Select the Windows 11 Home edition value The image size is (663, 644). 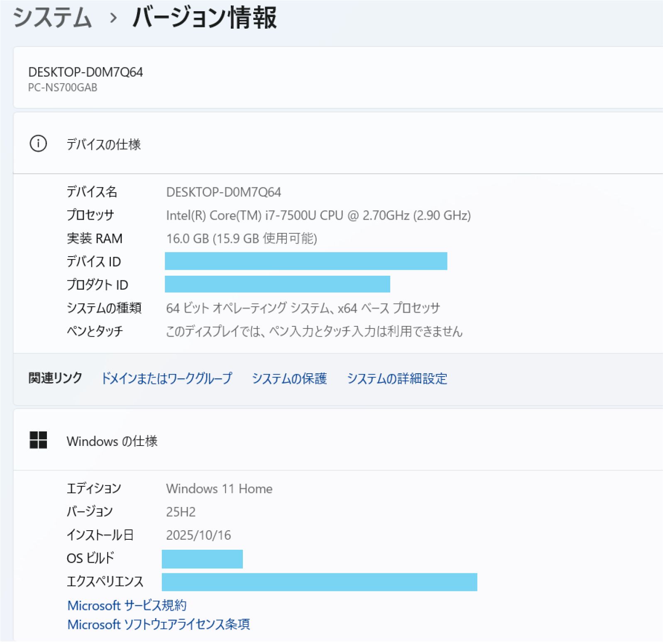click(x=219, y=489)
